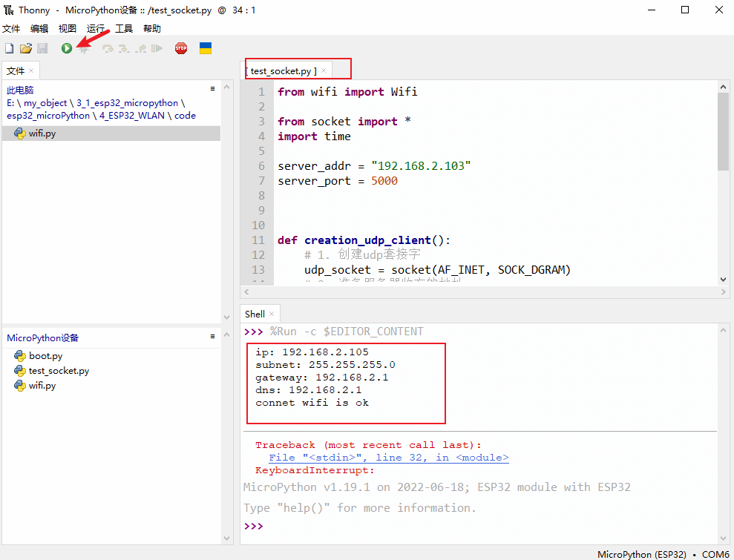Image resolution: width=734 pixels, height=560 pixels.
Task: Click the Ukraine flag support icon
Action: pos(206,48)
